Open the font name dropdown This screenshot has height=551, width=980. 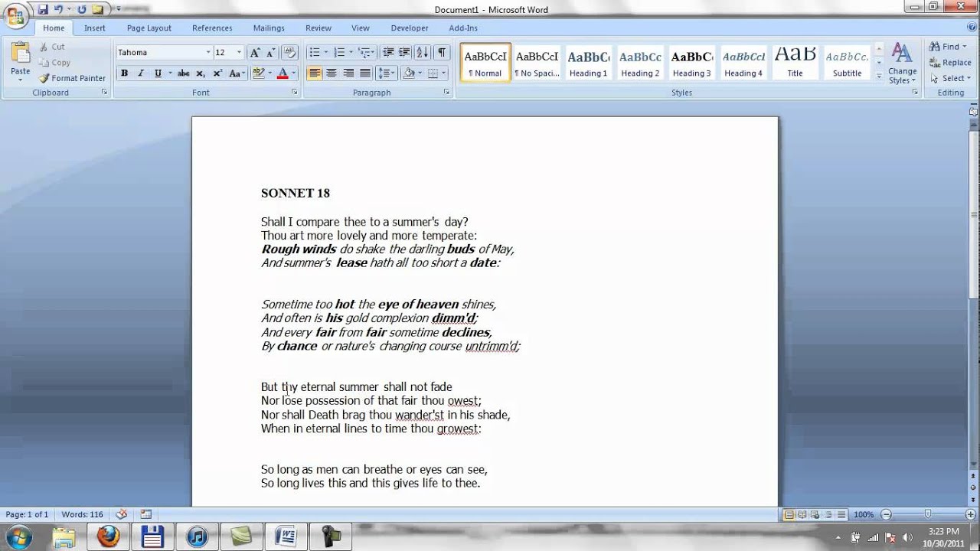pos(207,52)
